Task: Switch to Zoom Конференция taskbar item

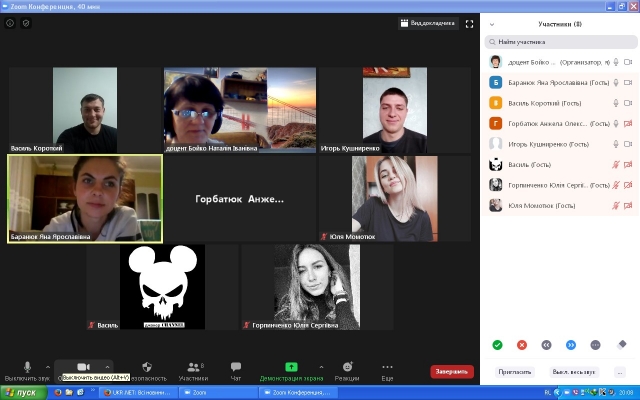Action: (x=298, y=393)
